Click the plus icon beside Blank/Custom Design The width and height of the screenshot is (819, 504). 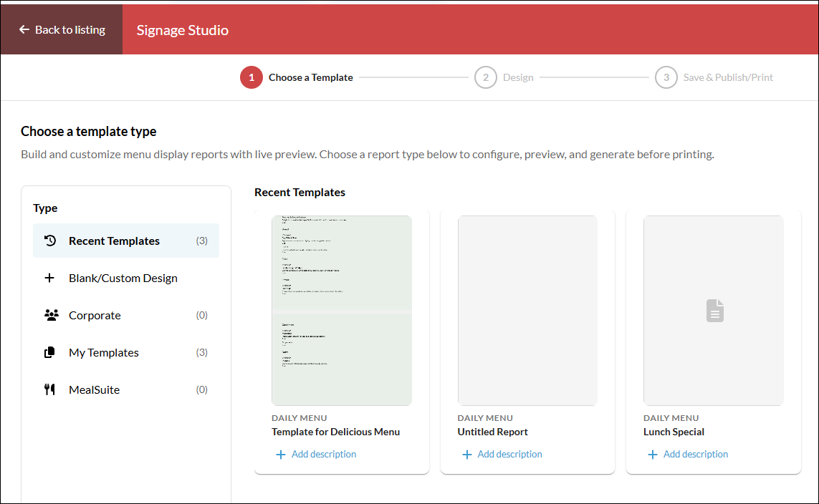(x=49, y=278)
